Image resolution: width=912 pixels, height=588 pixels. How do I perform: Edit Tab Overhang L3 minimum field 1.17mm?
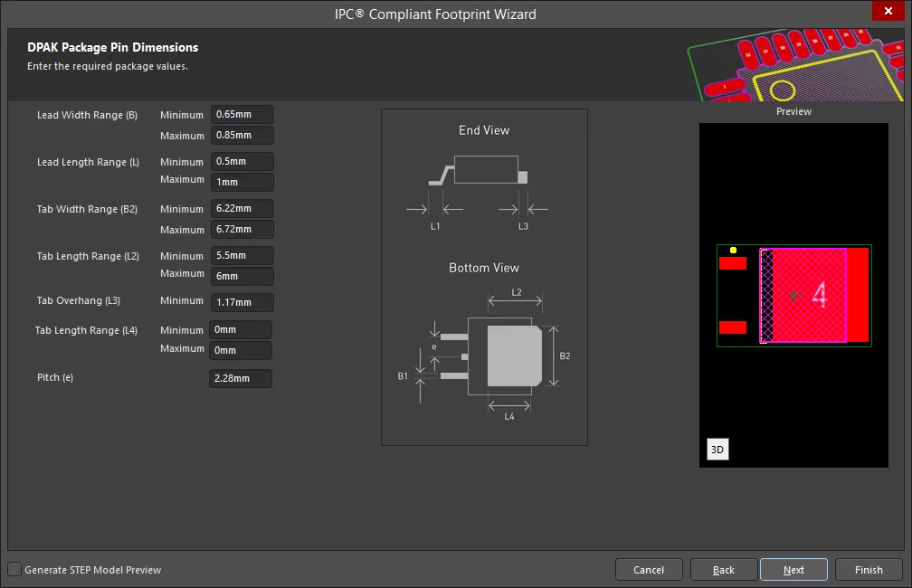pyautogui.click(x=242, y=302)
